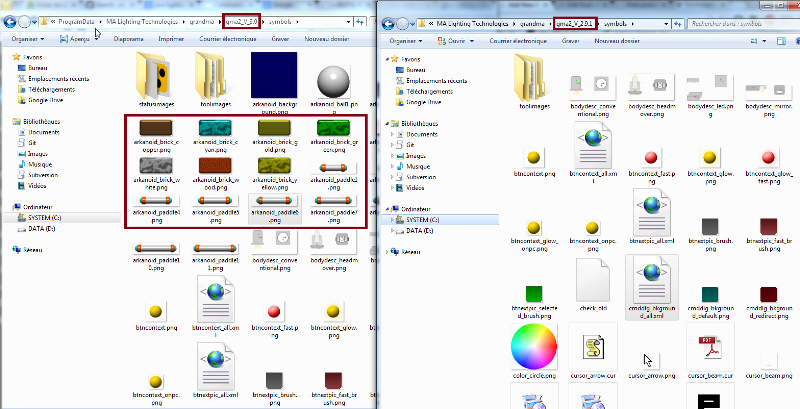Viewport: 800px width, 409px height.
Task: Open Organiser dropdown in left window
Action: pyautogui.click(x=28, y=39)
